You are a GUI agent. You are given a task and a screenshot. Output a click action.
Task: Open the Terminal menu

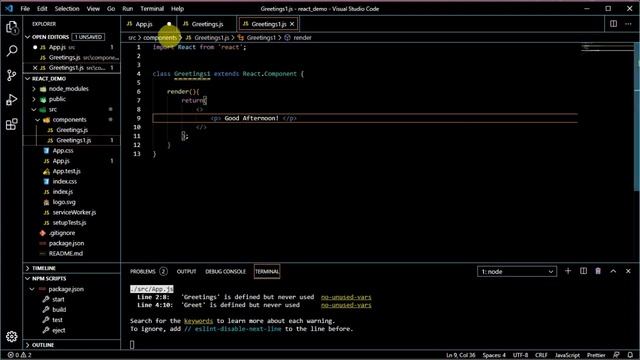click(152, 9)
